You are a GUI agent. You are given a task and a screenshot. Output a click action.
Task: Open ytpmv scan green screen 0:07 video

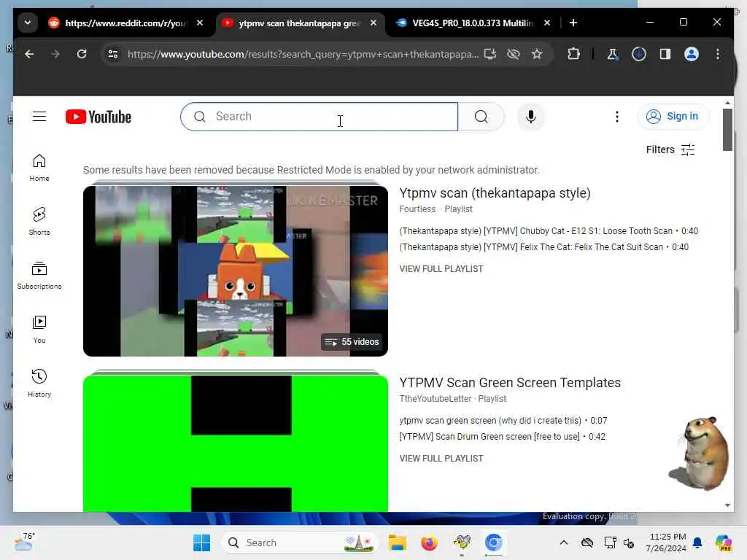click(503, 421)
